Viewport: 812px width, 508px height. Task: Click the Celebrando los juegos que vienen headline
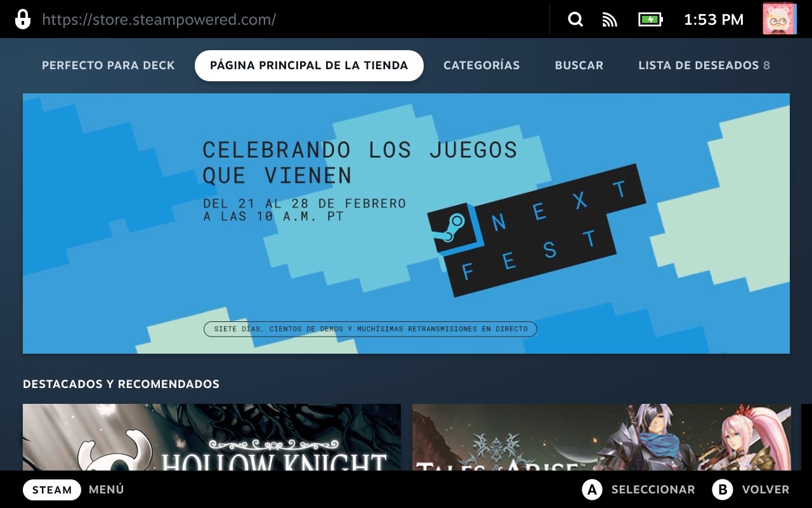coord(360,162)
